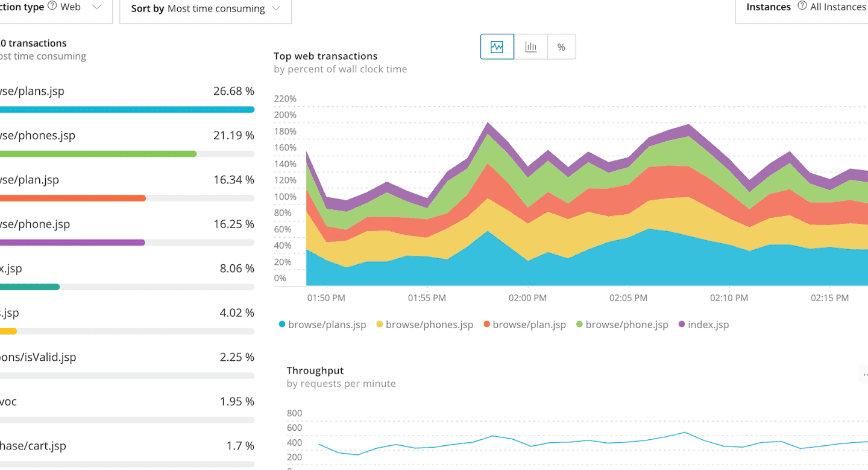868x470 pixels.
Task: Click the help icon beside transaction type
Action: (x=52, y=7)
